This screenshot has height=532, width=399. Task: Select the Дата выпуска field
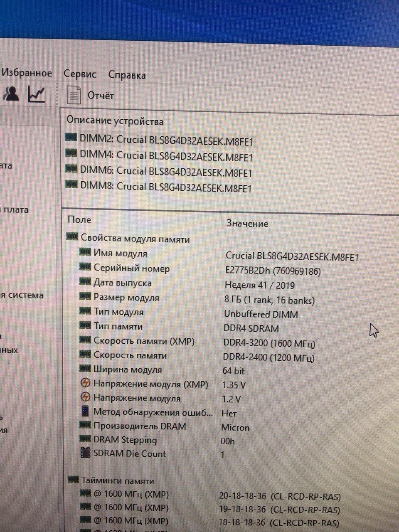(x=122, y=283)
